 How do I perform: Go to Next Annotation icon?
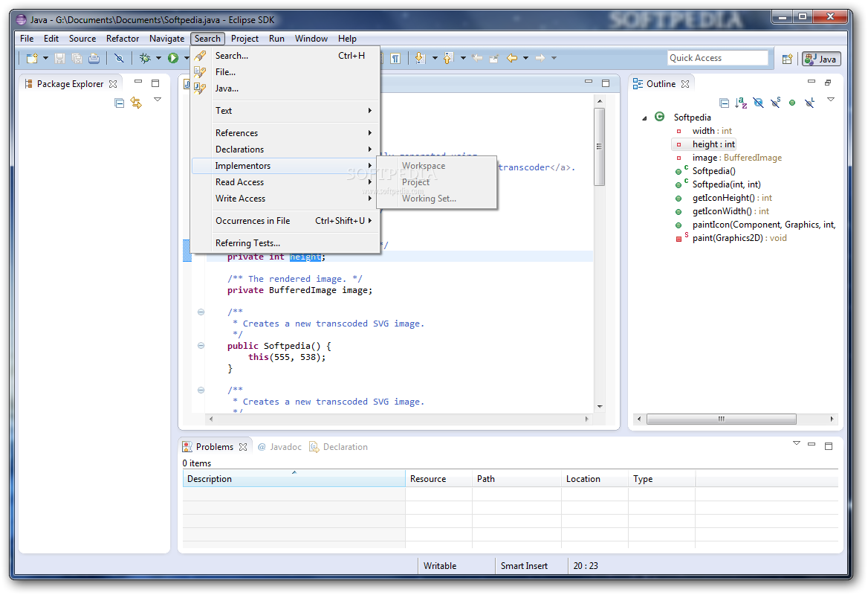[420, 58]
